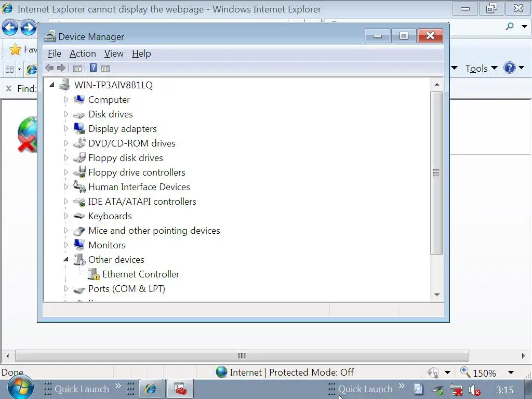
Task: Click IE Quick Tabs grid button
Action: pyautogui.click(x=9, y=70)
